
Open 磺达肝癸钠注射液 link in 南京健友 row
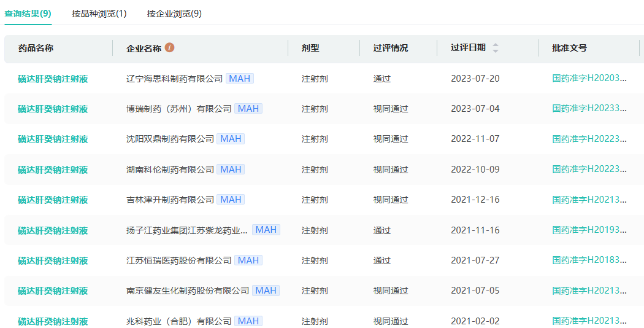pyautogui.click(x=53, y=291)
